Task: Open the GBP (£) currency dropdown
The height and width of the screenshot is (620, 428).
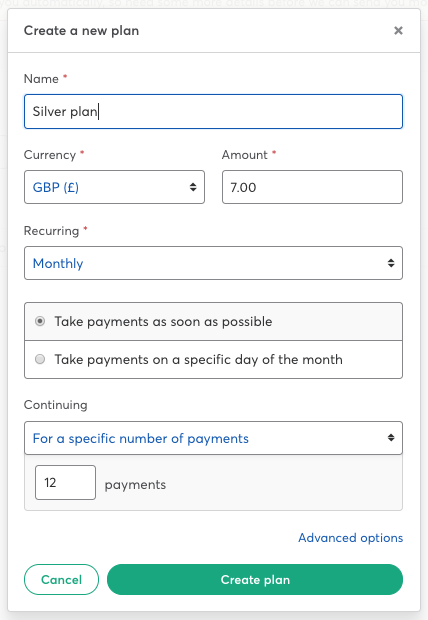Action: tap(114, 187)
